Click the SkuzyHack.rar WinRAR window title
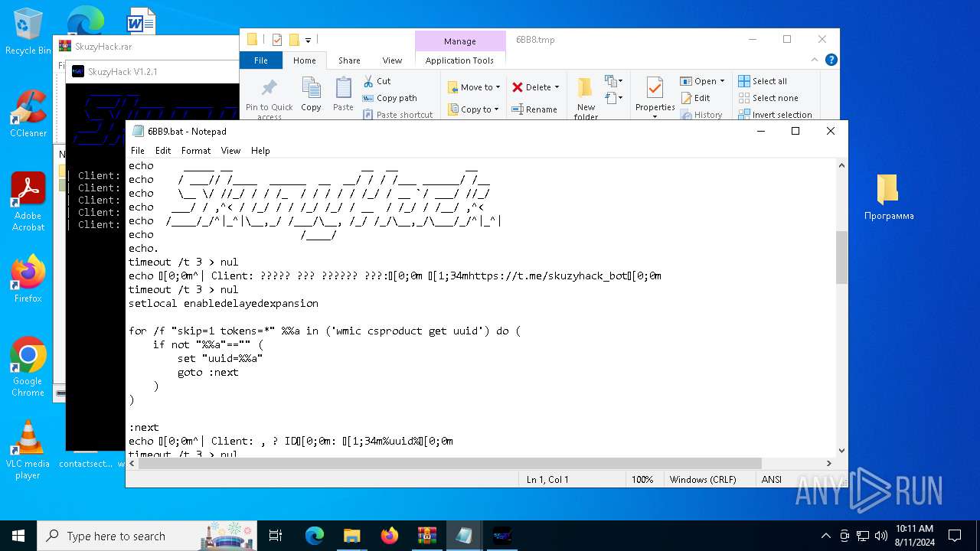Image resolution: width=980 pixels, height=551 pixels. tap(103, 46)
